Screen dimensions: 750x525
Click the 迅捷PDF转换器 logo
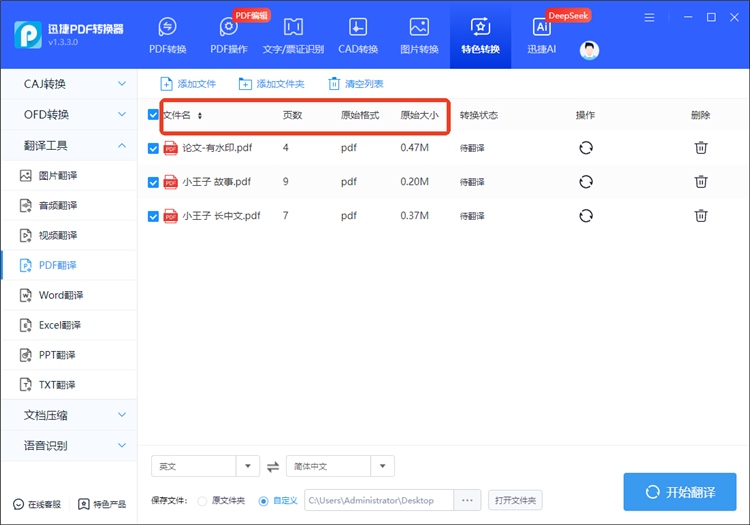point(28,34)
